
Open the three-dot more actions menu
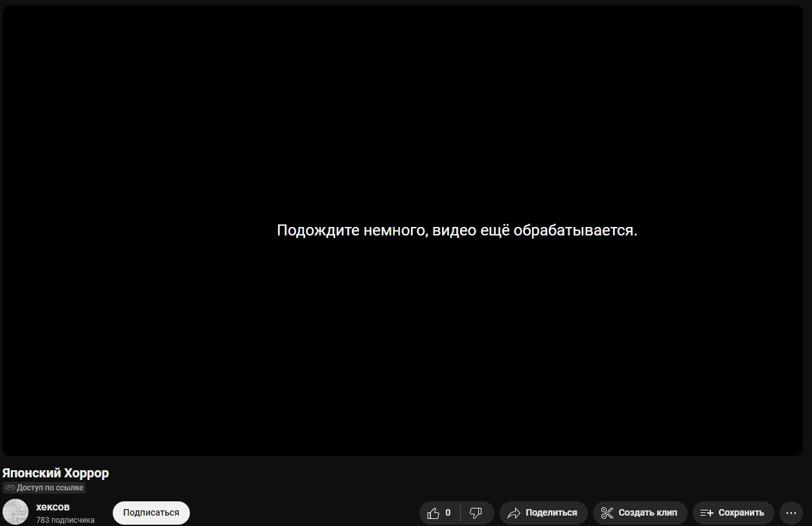[791, 513]
